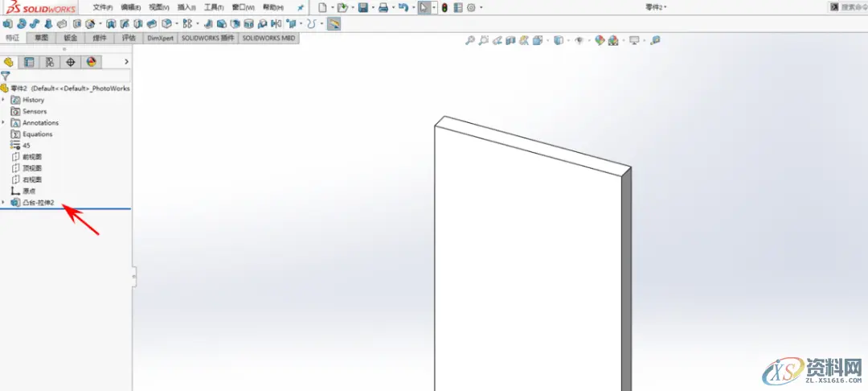Click the Swept Boss/Base feature icon

[35, 24]
